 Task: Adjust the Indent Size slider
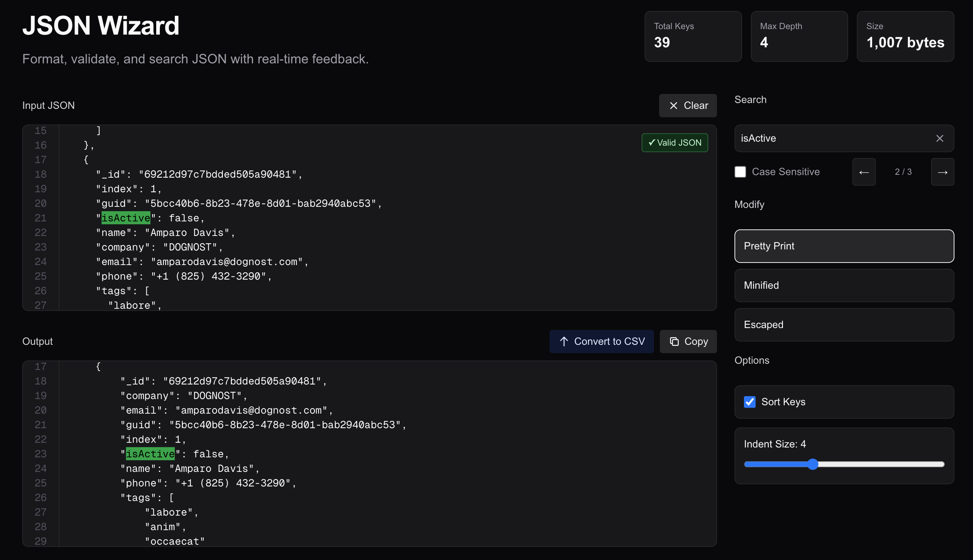(x=813, y=464)
